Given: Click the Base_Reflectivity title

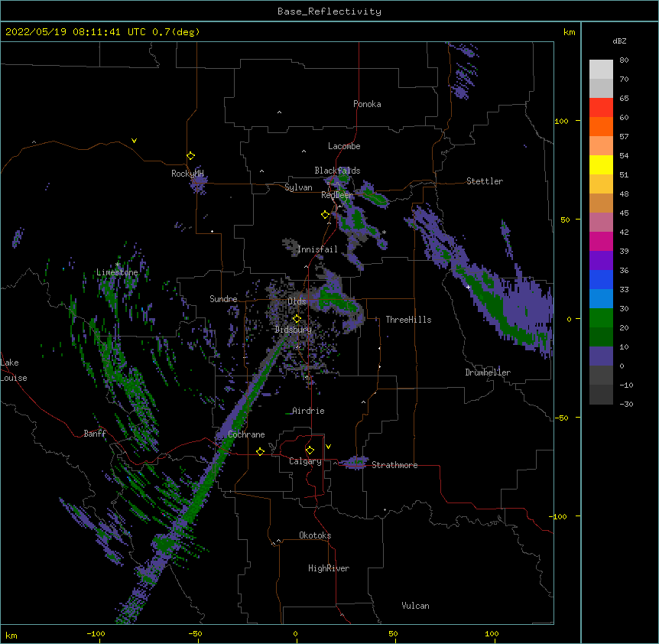Looking at the screenshot, I should 329,11.
